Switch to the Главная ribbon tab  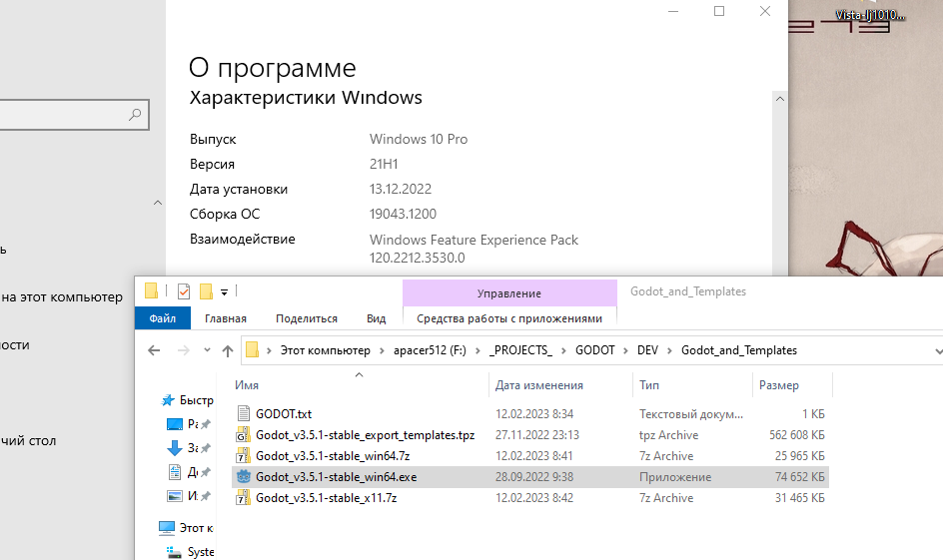point(226,318)
